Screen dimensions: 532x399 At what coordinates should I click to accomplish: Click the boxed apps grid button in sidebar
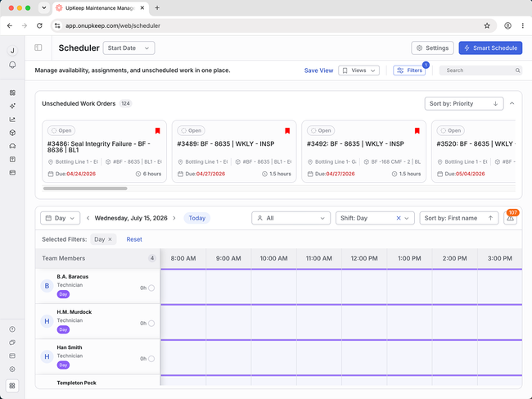tap(12, 386)
